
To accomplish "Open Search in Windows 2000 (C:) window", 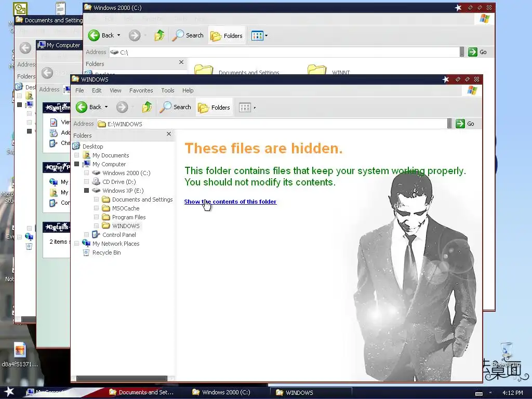I will coord(188,35).
